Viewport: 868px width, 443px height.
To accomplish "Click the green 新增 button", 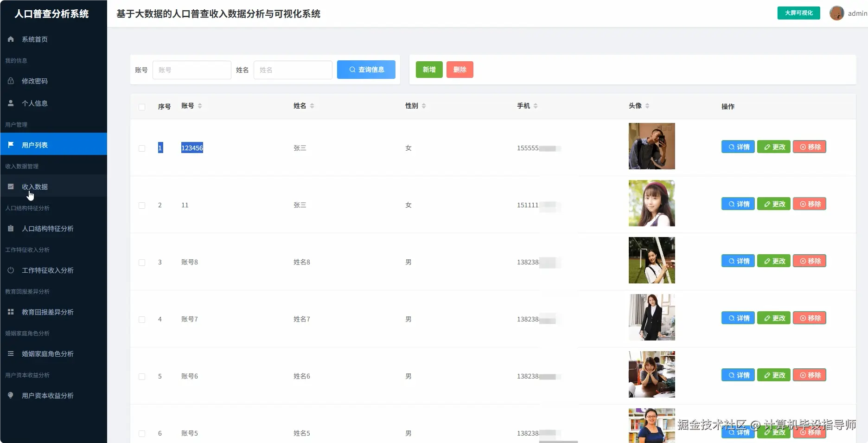I will click(x=429, y=70).
